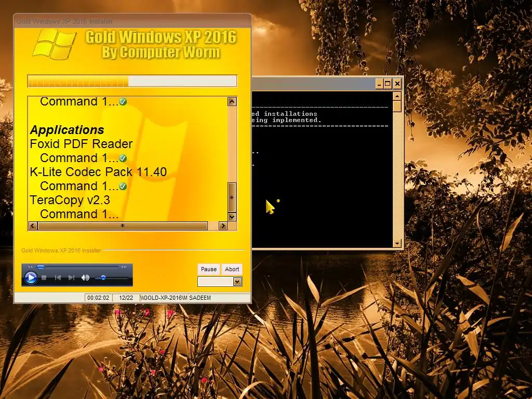
Task: Click the topmost Command 1 green checkmark
Action: pos(123,102)
